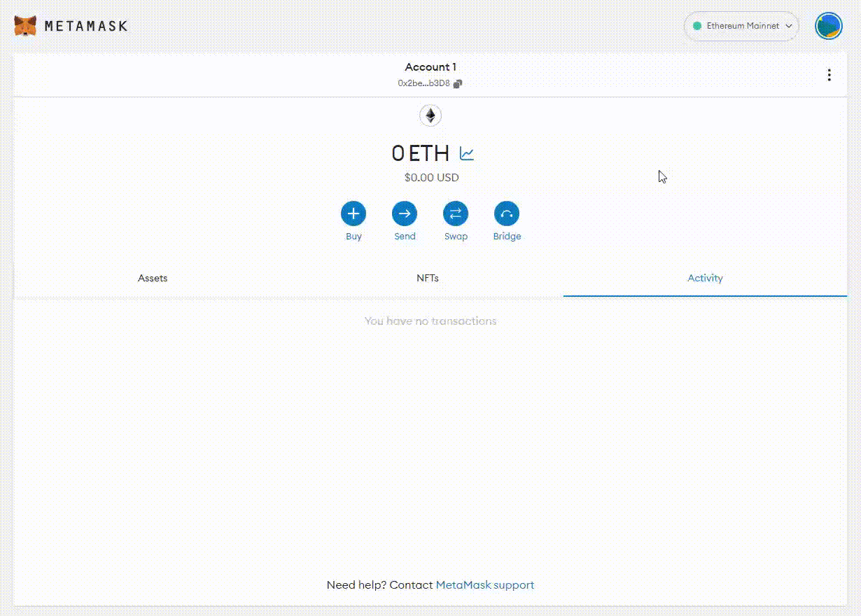
Task: Click the $0.00 USD value
Action: click(x=431, y=178)
